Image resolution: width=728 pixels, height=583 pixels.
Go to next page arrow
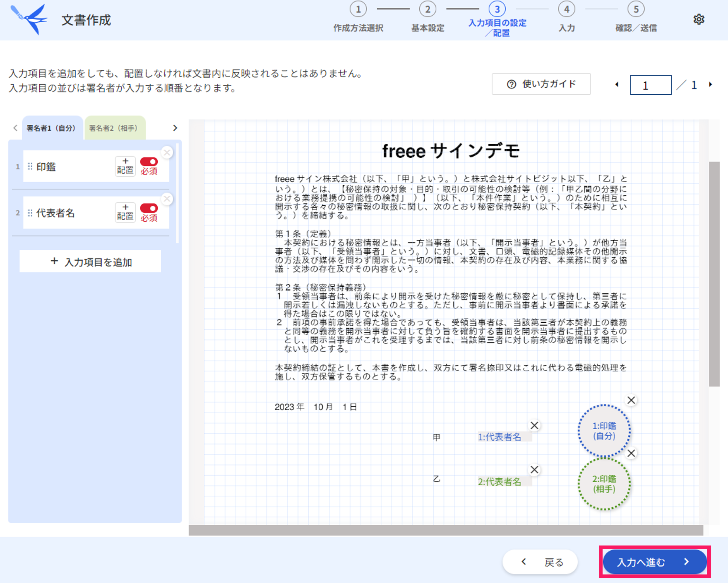(x=711, y=85)
